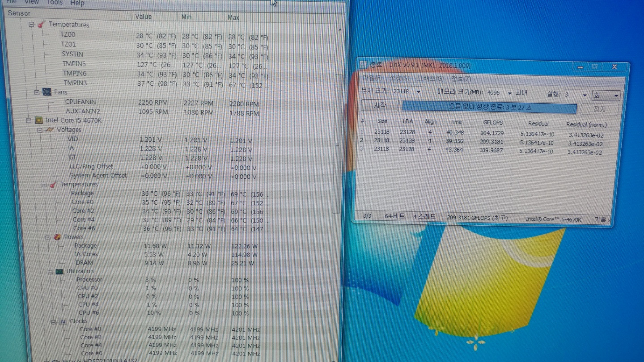644x362 pixels.
Task: Click the 최대 max memory label
Action: pos(521,93)
